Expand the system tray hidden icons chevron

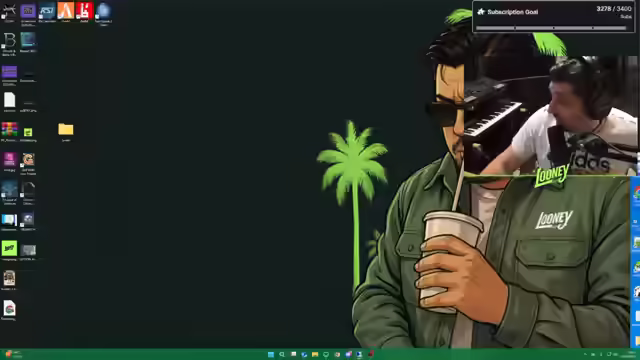point(585,354)
